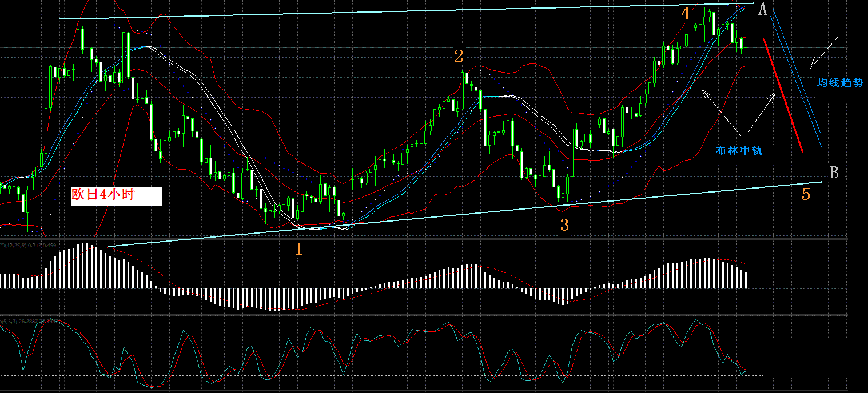Click the MACD indicator parameter label
868x393 pixels.
point(28,246)
